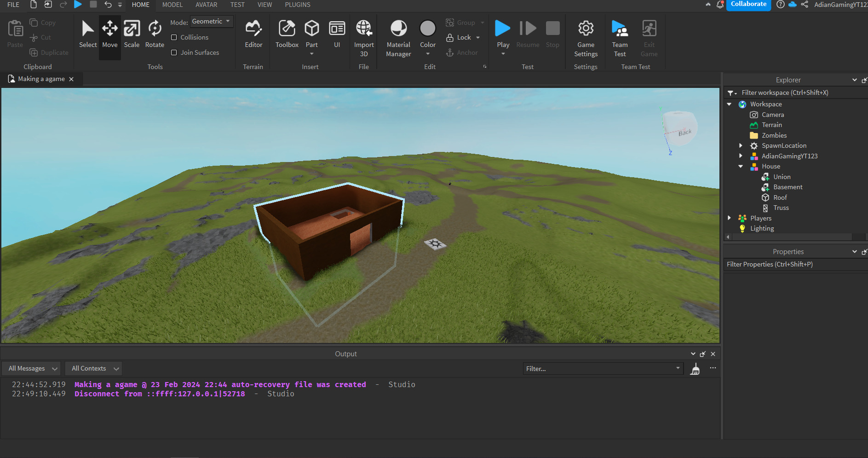Image resolution: width=868 pixels, height=458 pixels.
Task: Click the Collaborate button
Action: click(748, 5)
